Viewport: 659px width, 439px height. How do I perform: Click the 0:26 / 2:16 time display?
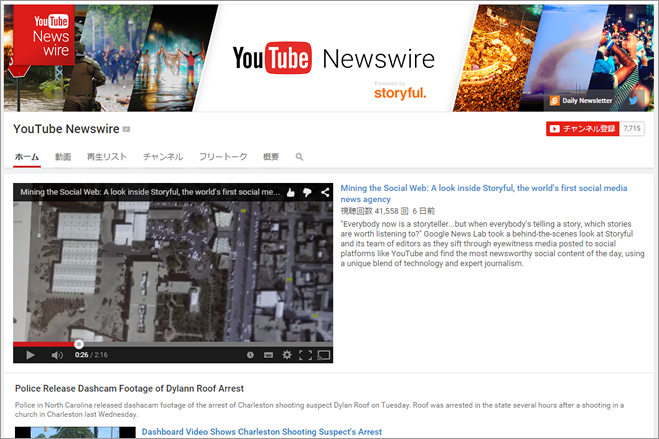click(91, 355)
